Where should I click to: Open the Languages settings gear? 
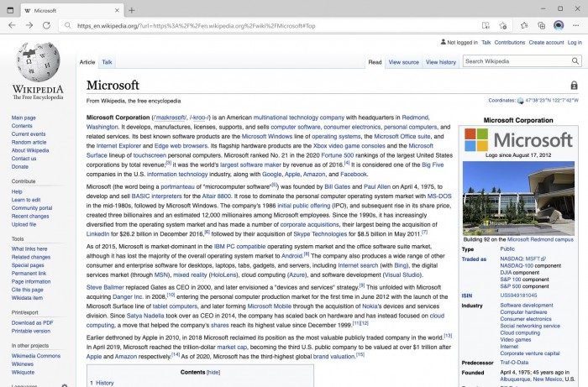click(x=65, y=385)
